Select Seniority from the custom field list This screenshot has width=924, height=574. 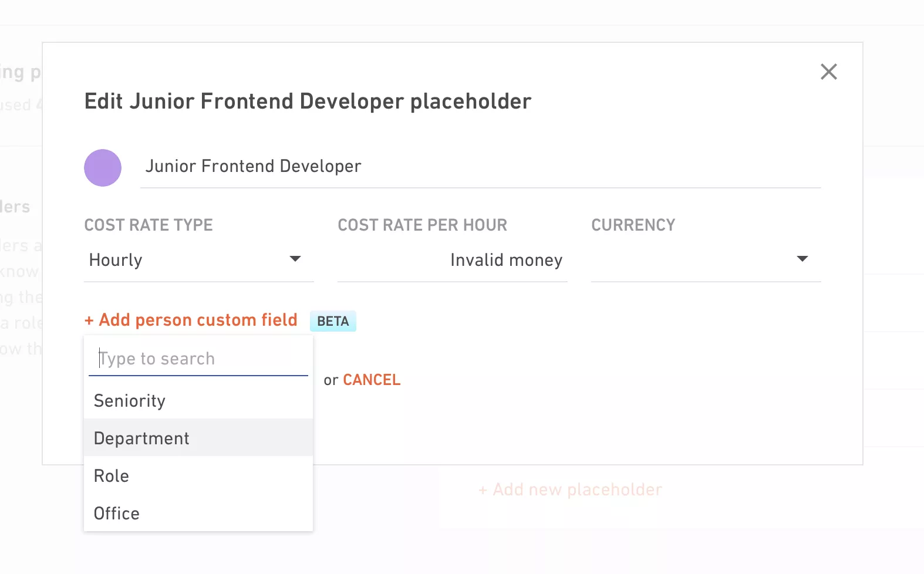point(198,401)
